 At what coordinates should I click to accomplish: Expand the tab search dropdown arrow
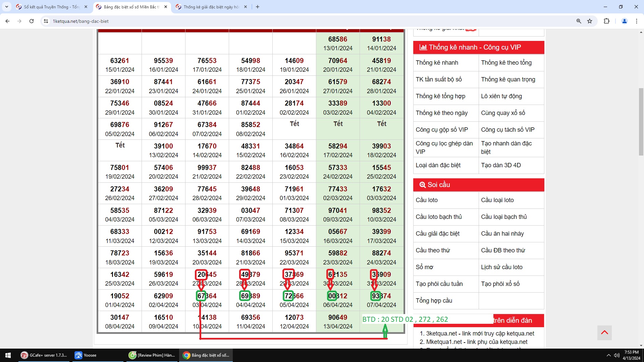coord(6,7)
